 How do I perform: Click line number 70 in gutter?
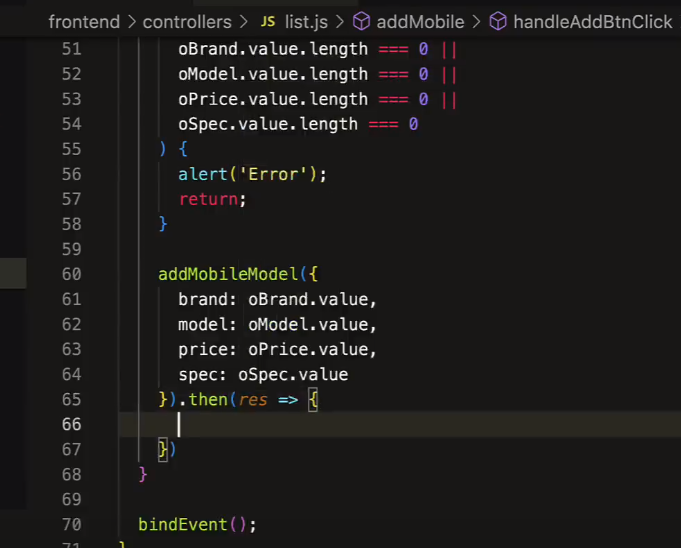click(72, 525)
